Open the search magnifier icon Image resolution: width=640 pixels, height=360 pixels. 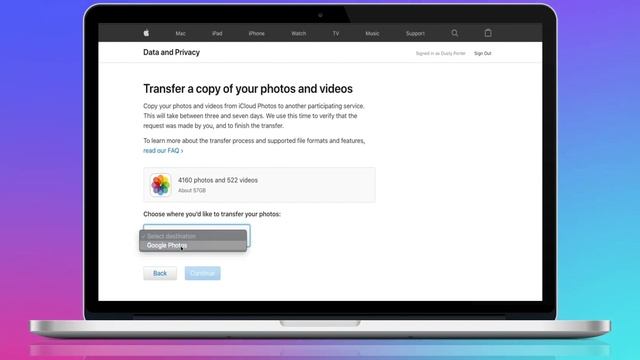click(x=454, y=33)
